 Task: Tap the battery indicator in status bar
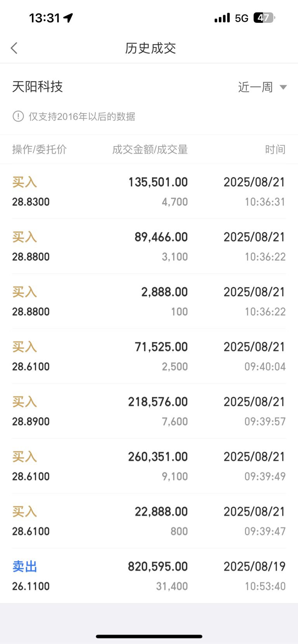point(264,18)
